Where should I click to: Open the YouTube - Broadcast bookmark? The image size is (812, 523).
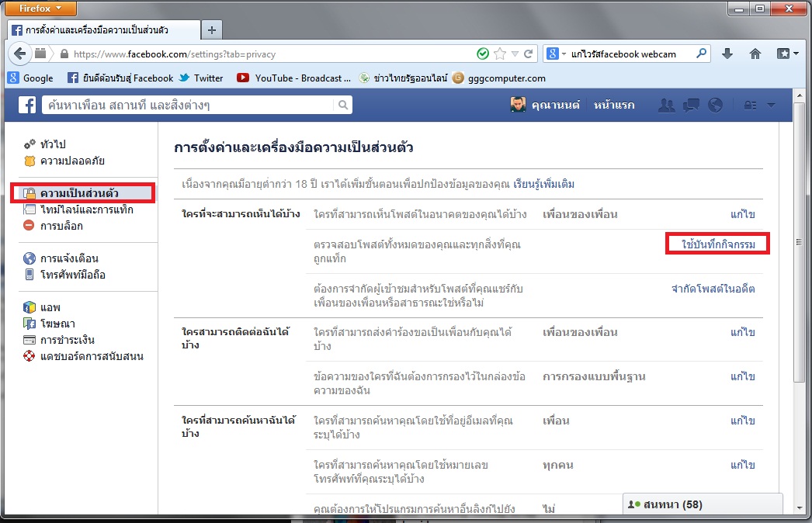(293, 78)
